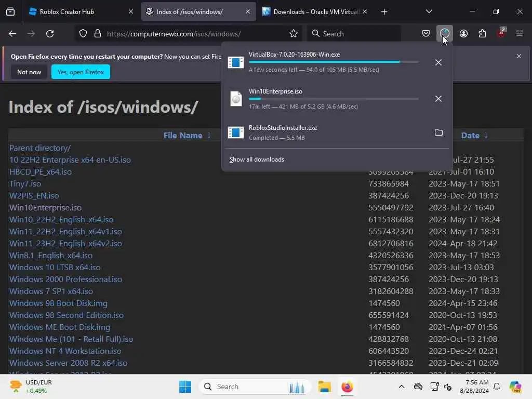Screen dimensions: 532x399
Task: Open Windows 98 Boot Disk.img link
Action: click(58, 303)
